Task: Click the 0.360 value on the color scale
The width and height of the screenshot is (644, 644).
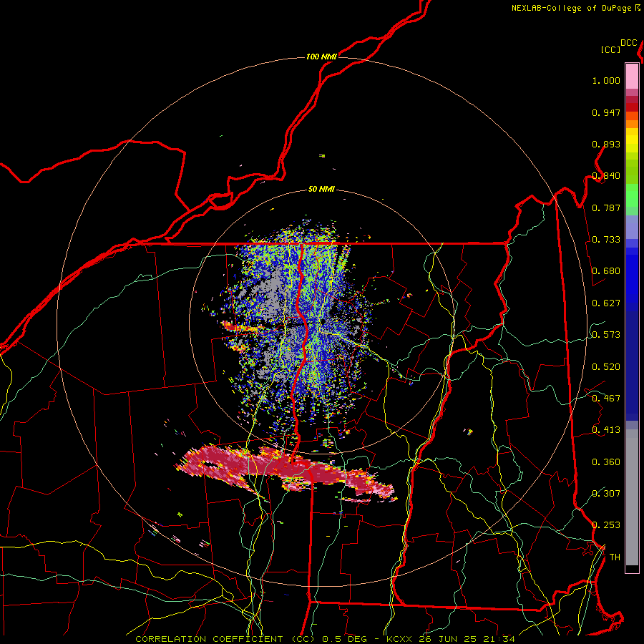Action: (x=606, y=462)
